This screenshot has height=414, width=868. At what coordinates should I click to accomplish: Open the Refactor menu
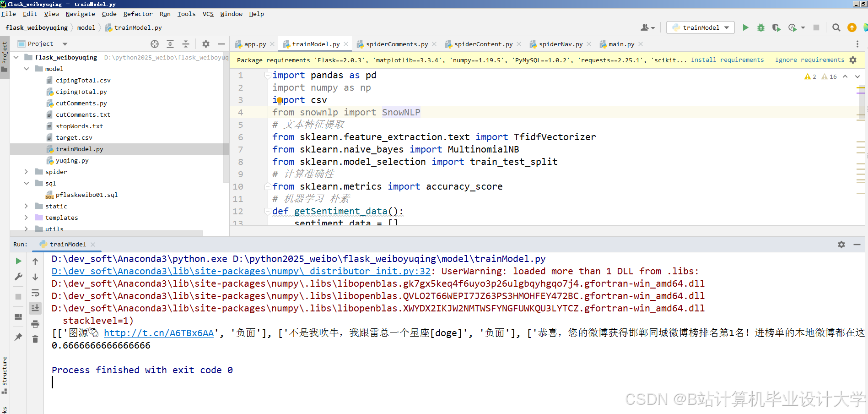(x=138, y=14)
